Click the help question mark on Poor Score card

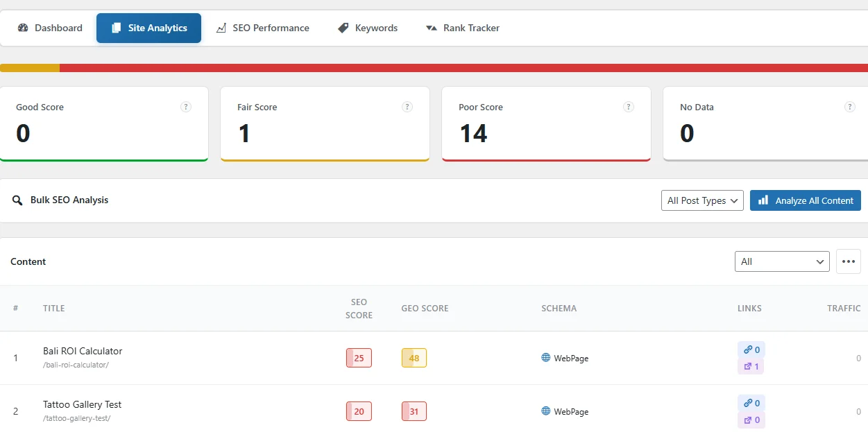[629, 107]
